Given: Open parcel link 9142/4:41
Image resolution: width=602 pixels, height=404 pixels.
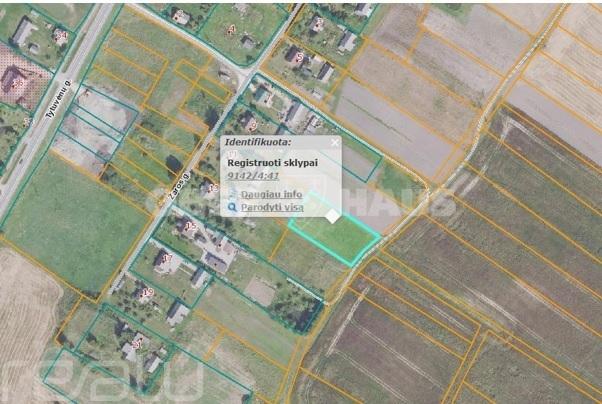Looking at the screenshot, I should (253, 176).
